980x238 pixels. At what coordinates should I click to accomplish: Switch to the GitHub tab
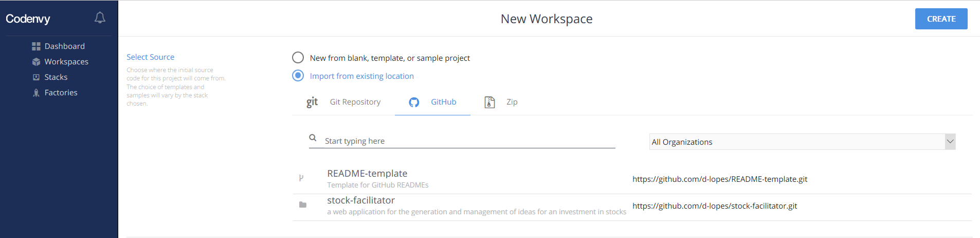(432, 102)
